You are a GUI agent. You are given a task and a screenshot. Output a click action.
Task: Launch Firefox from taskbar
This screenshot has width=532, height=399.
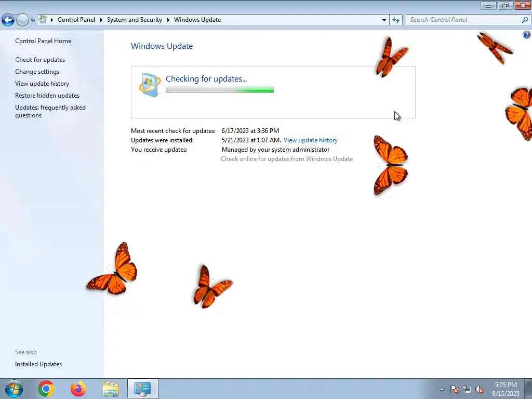click(x=78, y=389)
